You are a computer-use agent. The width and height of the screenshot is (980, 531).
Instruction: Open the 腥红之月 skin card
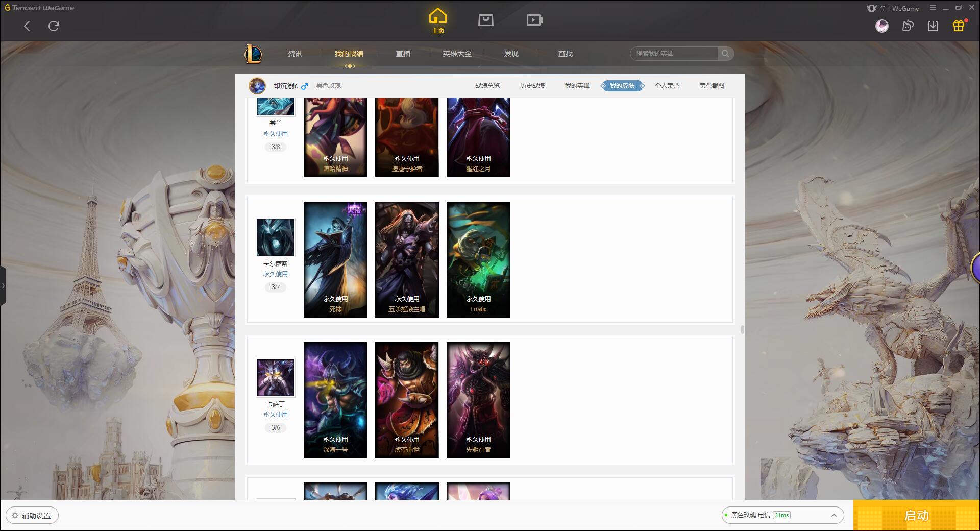click(x=478, y=138)
